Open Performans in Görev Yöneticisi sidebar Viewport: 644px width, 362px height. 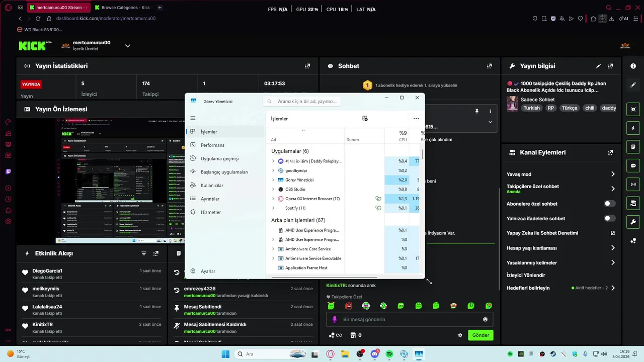pos(225,145)
